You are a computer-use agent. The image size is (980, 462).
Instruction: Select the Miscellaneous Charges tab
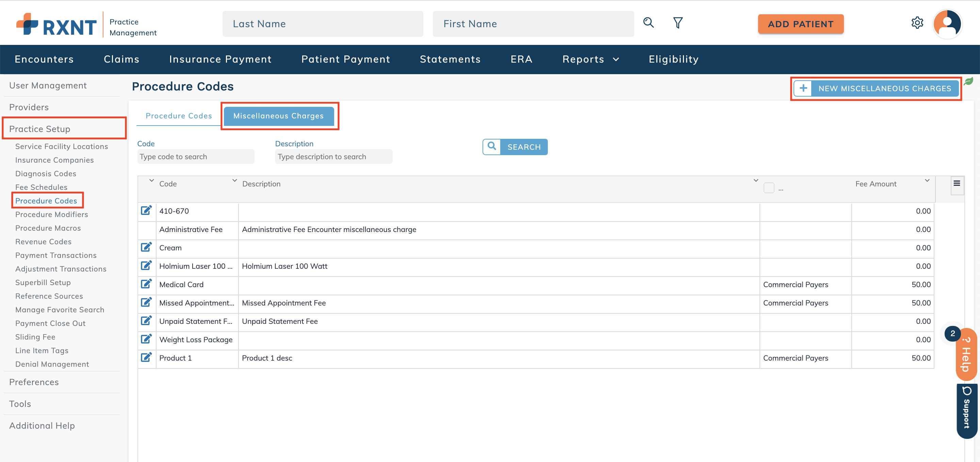click(279, 116)
